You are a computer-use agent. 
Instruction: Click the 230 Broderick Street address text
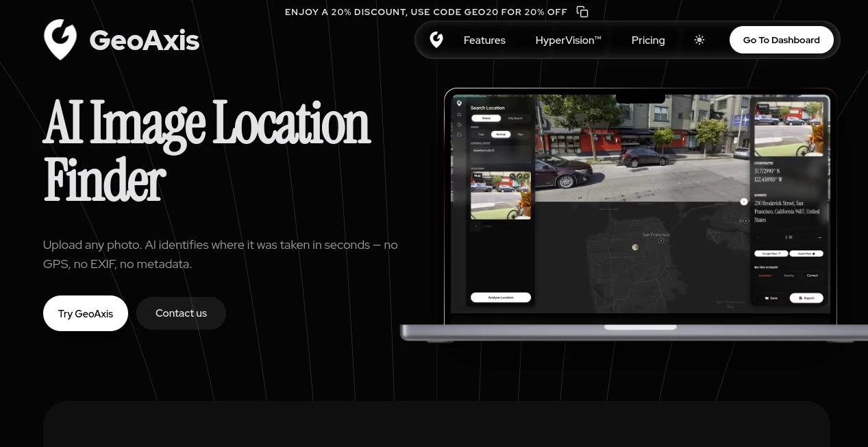tap(787, 212)
